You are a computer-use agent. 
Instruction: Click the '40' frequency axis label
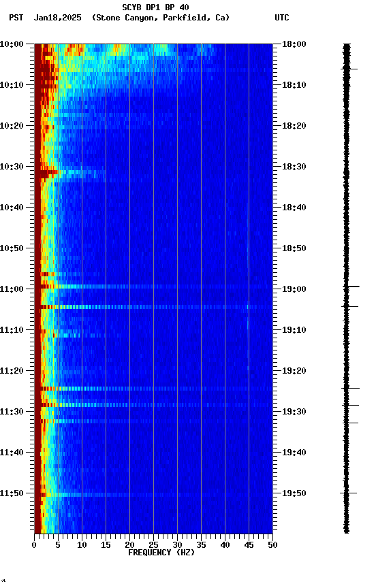(x=225, y=545)
